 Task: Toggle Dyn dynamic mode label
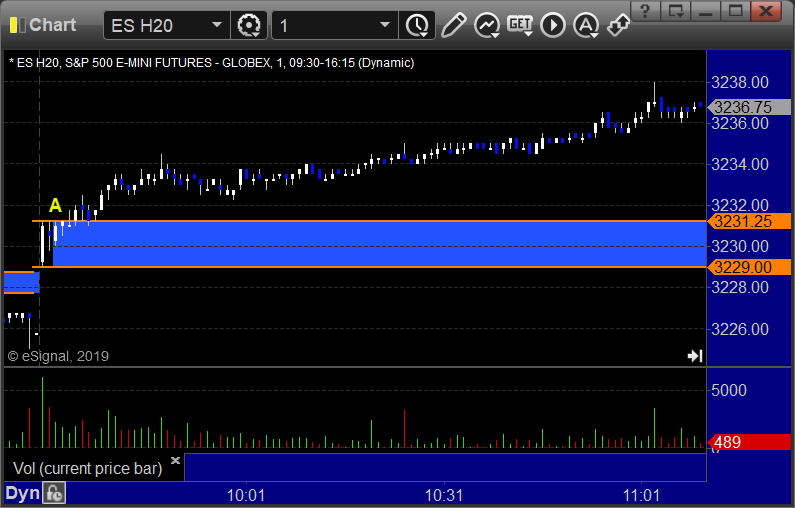coord(22,493)
